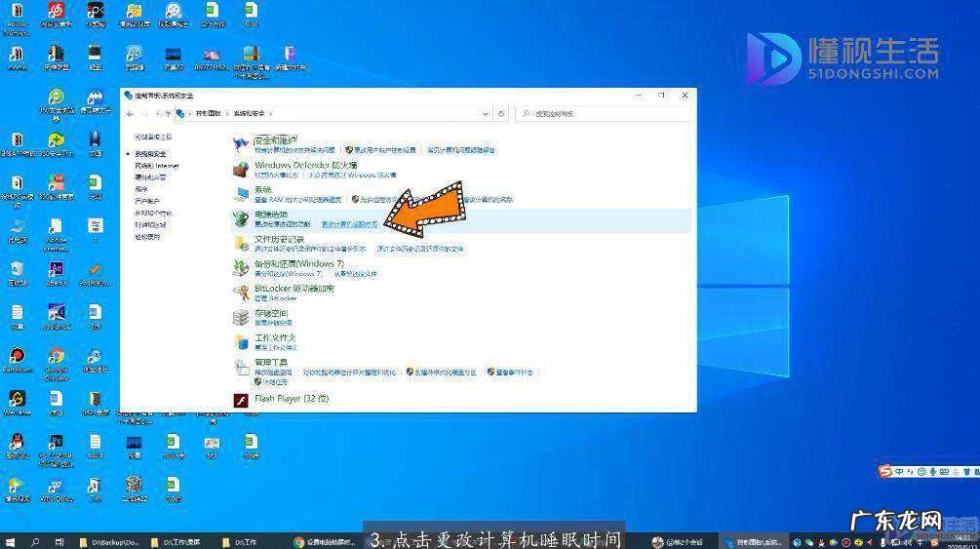Open the Windows Start button

click(10, 541)
